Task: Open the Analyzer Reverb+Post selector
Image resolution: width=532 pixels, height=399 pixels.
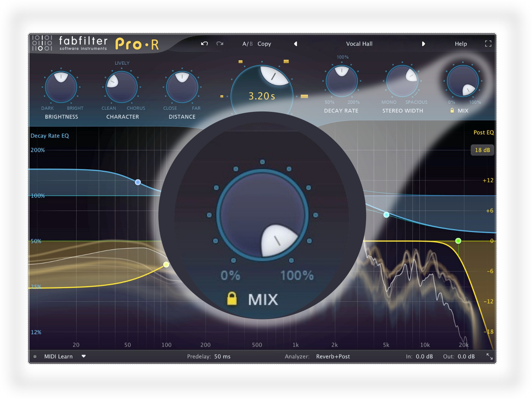Action: click(x=333, y=356)
